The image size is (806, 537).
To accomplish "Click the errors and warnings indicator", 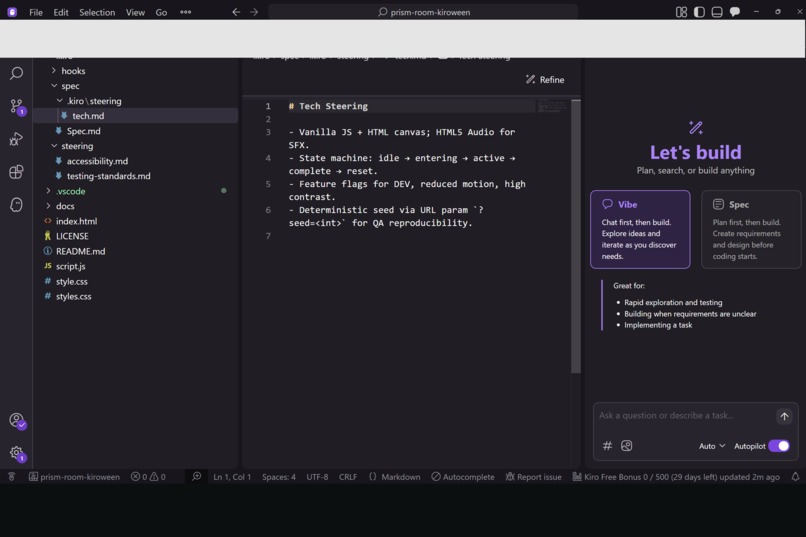I will pyautogui.click(x=148, y=477).
